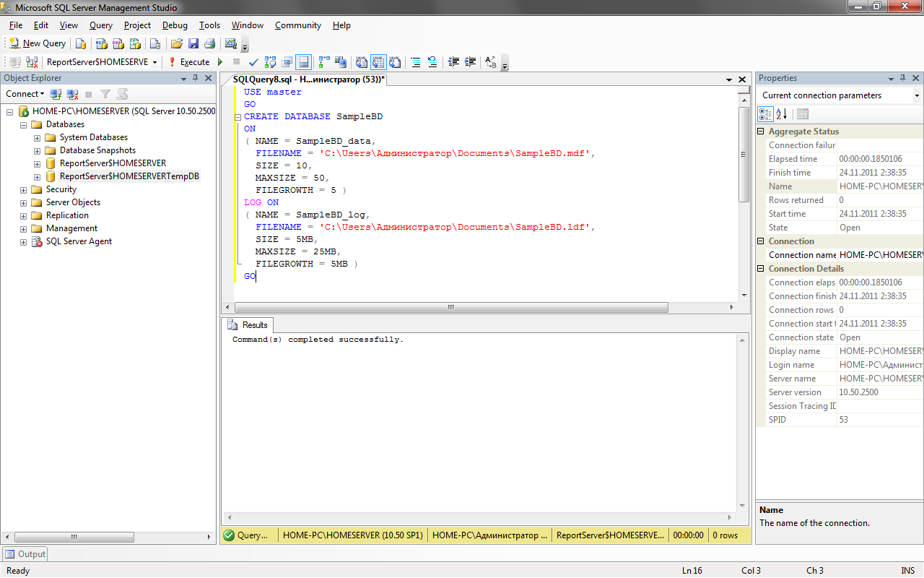Display the Estimated Execution Plan

(270, 62)
